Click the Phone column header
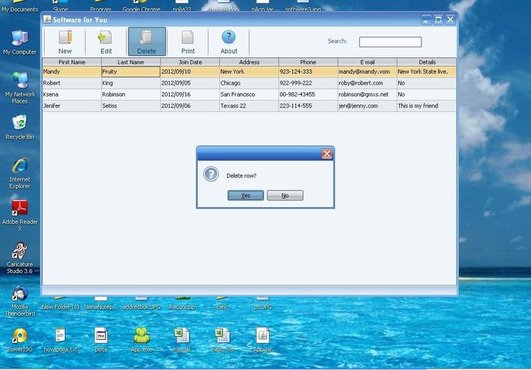The height and width of the screenshot is (370, 531). [x=308, y=62]
